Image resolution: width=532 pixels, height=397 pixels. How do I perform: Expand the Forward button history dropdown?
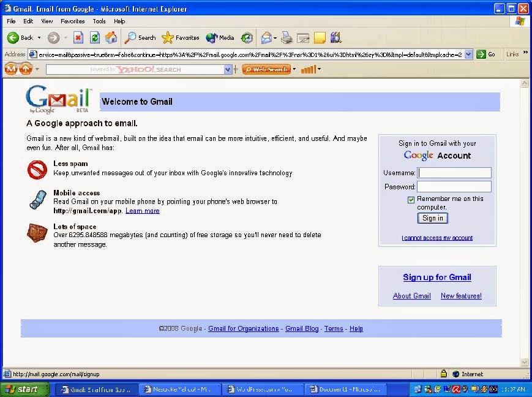pyautogui.click(x=66, y=38)
